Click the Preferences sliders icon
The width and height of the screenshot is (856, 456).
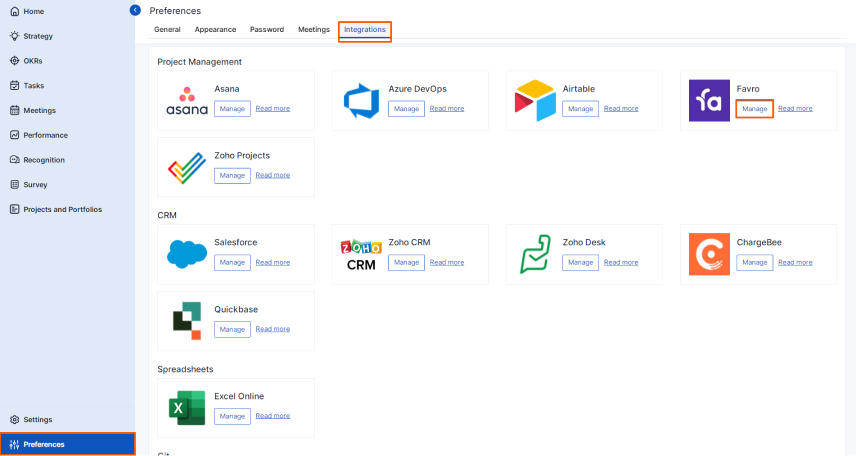coord(15,444)
